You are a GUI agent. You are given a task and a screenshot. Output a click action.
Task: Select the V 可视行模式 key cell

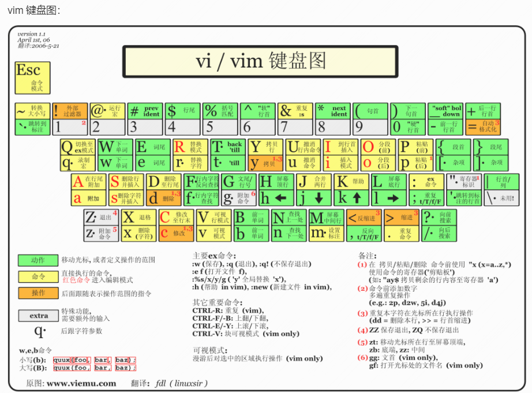tap(214, 217)
